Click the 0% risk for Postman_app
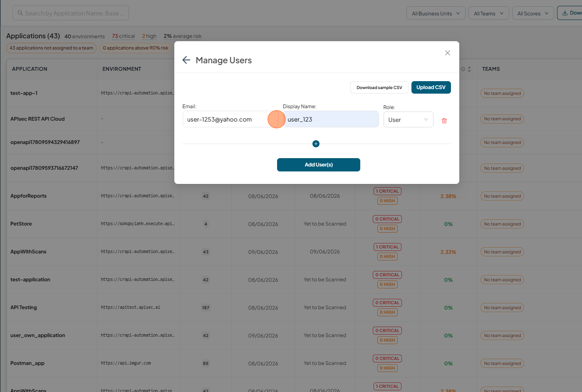The image size is (582, 392). (448, 364)
